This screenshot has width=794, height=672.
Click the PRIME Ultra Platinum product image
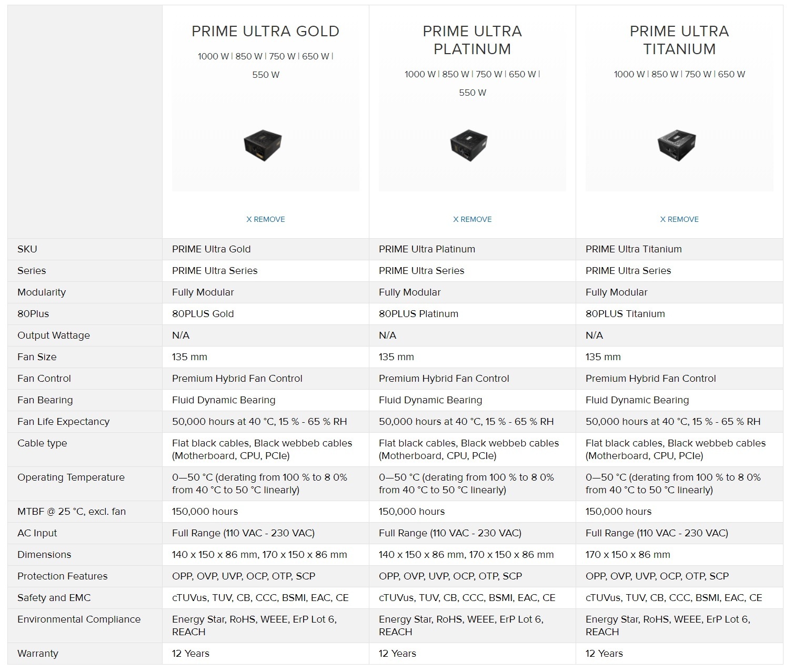click(x=469, y=146)
